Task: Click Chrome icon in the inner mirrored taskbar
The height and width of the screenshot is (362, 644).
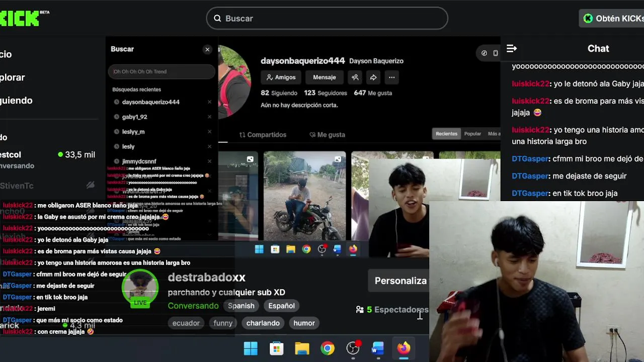Action: pos(306,249)
